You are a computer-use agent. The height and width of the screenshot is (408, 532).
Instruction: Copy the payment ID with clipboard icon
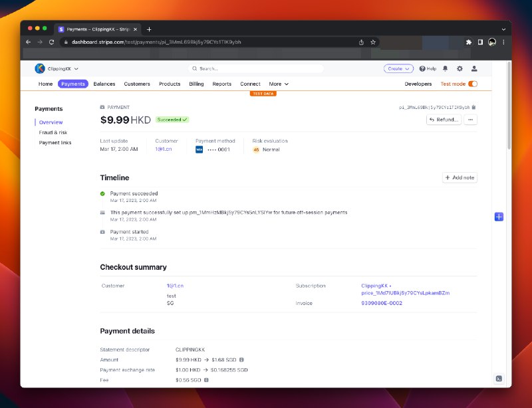pos(473,107)
